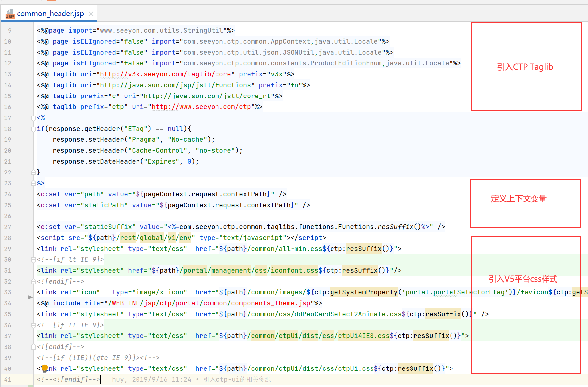This screenshot has height=387, width=588.
Task: Click the AppContext import on line 10
Action: (x=247, y=42)
